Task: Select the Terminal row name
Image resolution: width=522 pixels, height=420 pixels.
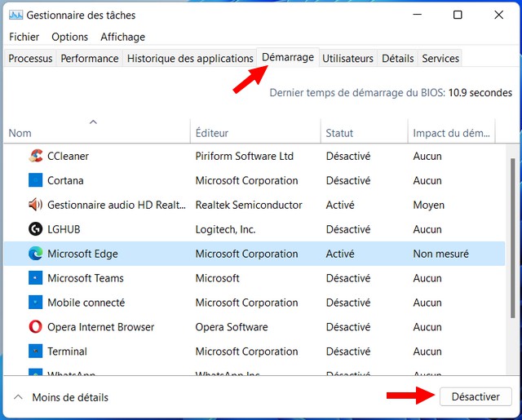Action: click(67, 351)
